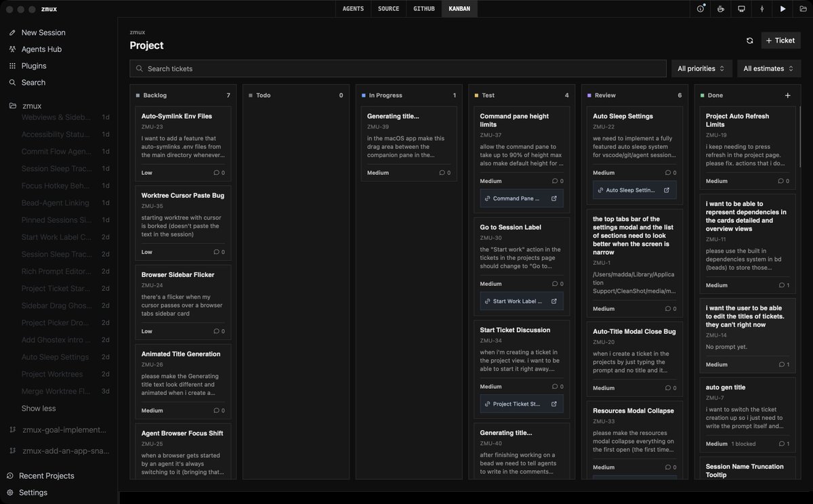Open the Start Work Label linked chip
The height and width of the screenshot is (504, 813).
click(522, 301)
